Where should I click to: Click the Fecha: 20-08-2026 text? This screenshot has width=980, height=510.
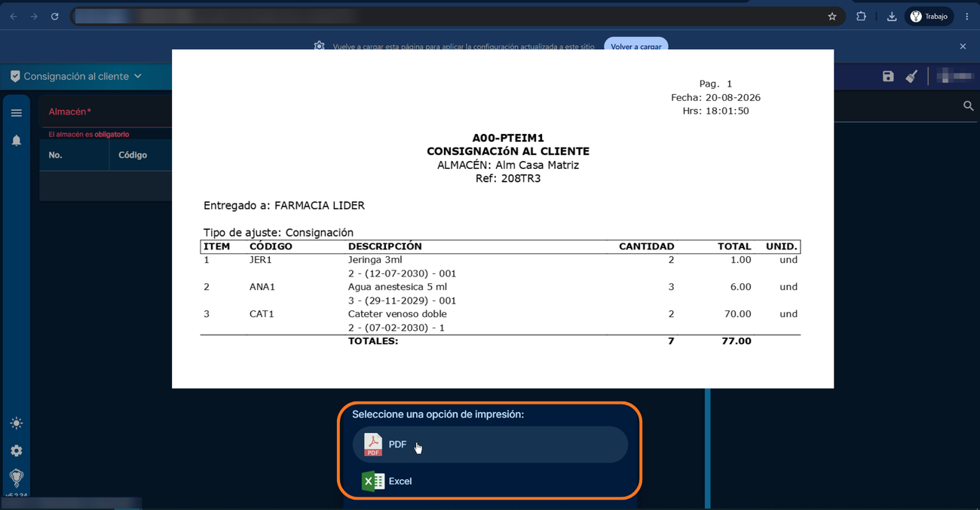(x=715, y=97)
